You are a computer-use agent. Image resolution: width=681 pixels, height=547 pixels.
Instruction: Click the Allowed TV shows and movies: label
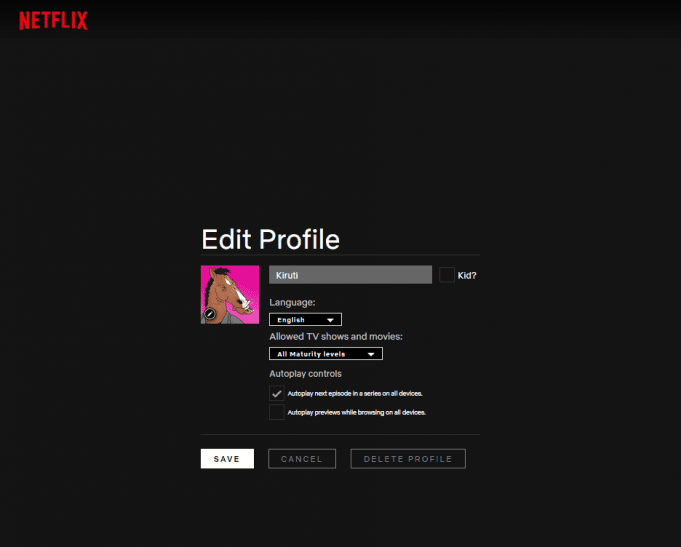tap(336, 337)
